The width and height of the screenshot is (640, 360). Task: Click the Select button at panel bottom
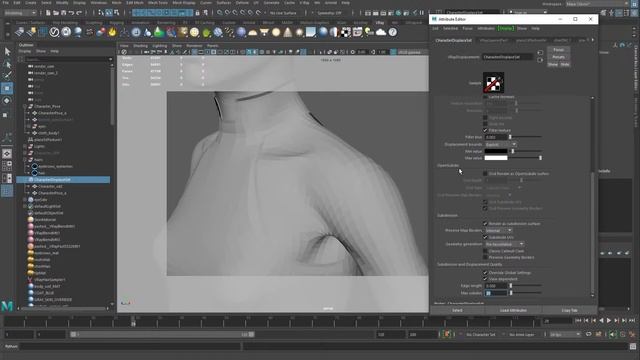[457, 310]
